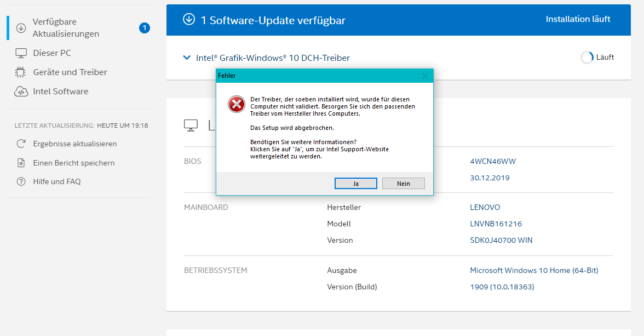644x336 pixels.
Task: Click the download arrow icon beside Verfügbare Aktualisierungen
Action: click(21, 28)
